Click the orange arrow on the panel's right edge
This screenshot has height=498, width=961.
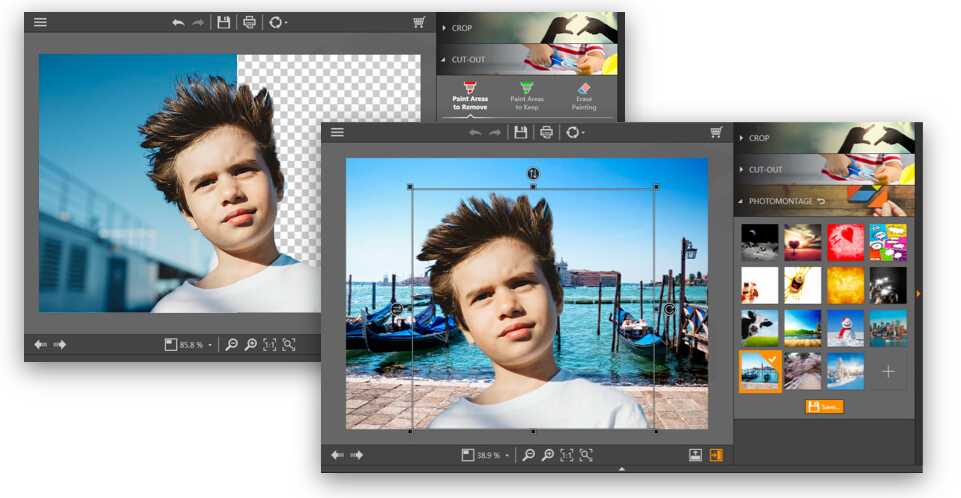pos(918,294)
